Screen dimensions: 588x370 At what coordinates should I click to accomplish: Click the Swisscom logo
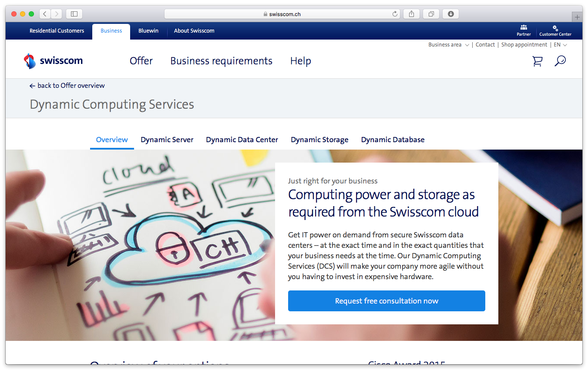pos(53,61)
